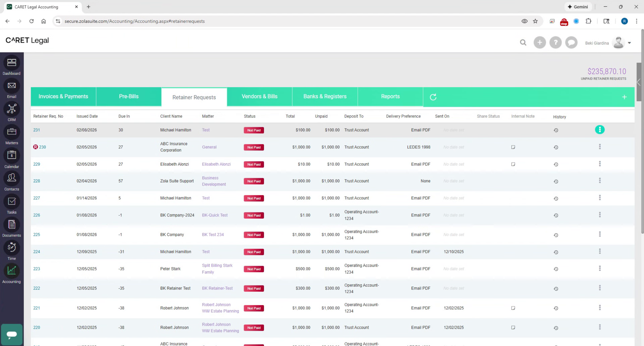The image size is (644, 346).
Task: Open internal note for request 229
Action: (x=513, y=164)
